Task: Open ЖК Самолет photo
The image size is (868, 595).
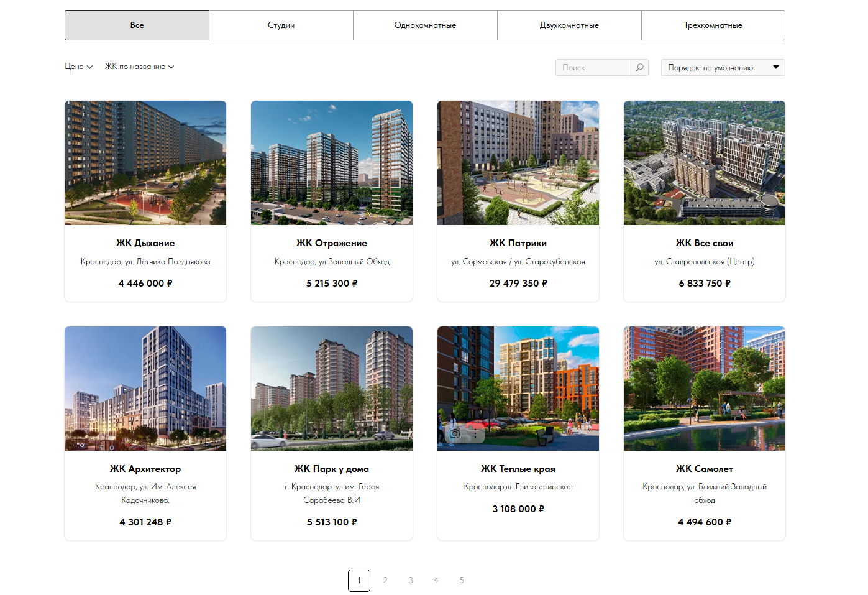Action: tap(705, 389)
